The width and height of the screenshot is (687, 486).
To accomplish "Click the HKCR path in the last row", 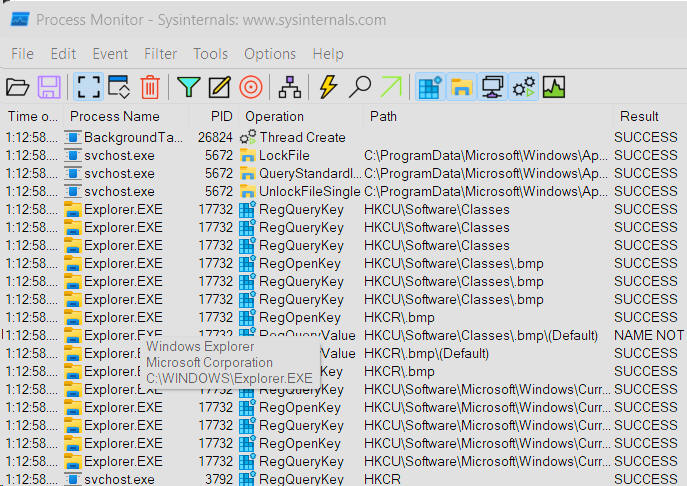I will click(x=382, y=479).
